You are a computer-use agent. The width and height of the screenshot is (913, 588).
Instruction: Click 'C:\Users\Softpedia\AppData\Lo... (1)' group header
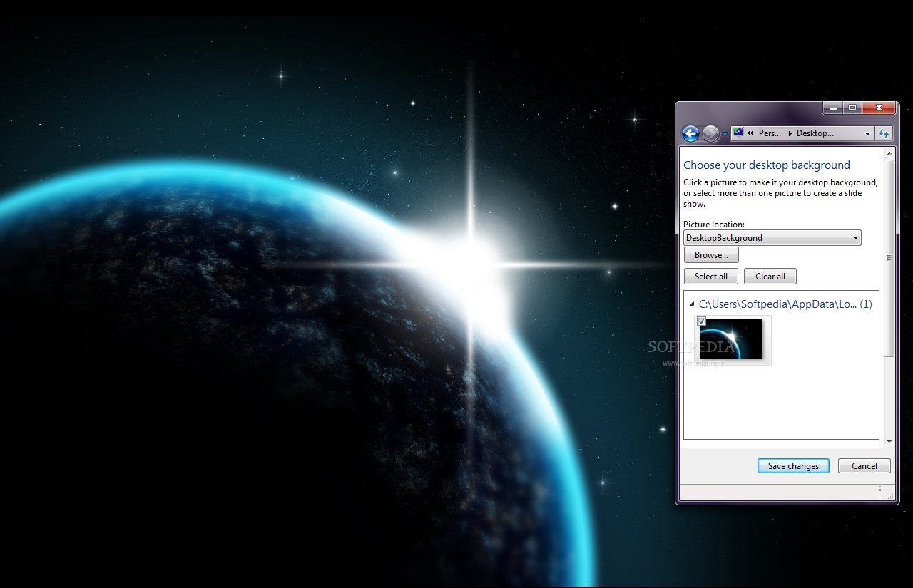(785, 304)
